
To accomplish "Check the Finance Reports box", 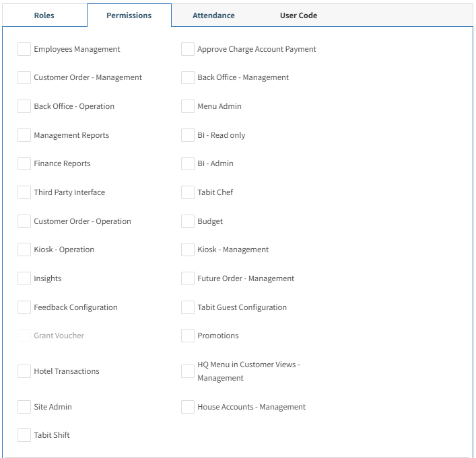I will pyautogui.click(x=24, y=164).
